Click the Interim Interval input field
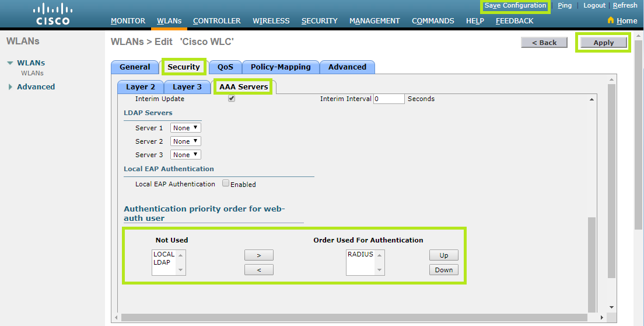This screenshot has height=326, width=644. (388, 99)
